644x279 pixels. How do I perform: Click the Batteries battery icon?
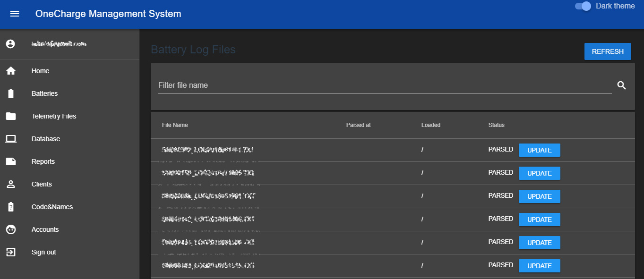coord(11,93)
